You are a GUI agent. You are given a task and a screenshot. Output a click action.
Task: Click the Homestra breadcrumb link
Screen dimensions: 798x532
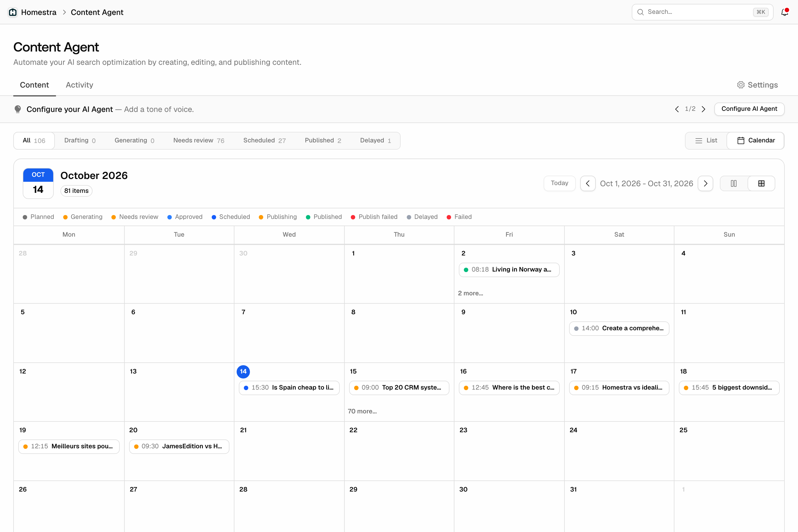click(39, 12)
